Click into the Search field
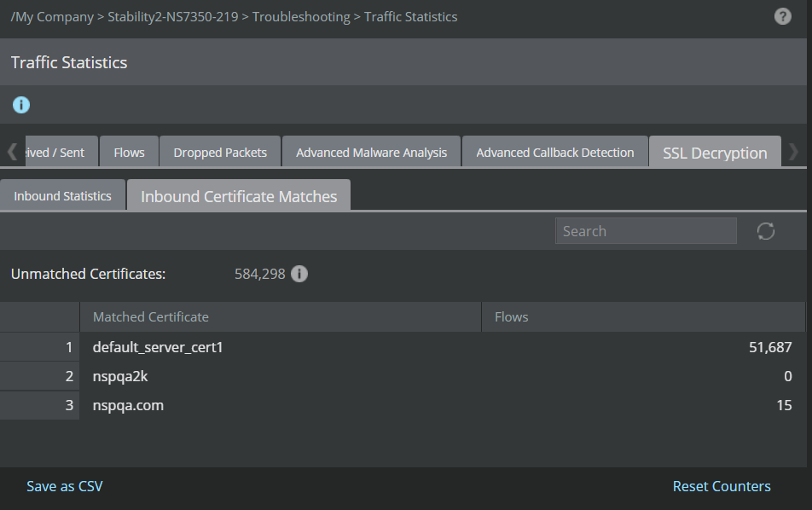 [x=646, y=231]
